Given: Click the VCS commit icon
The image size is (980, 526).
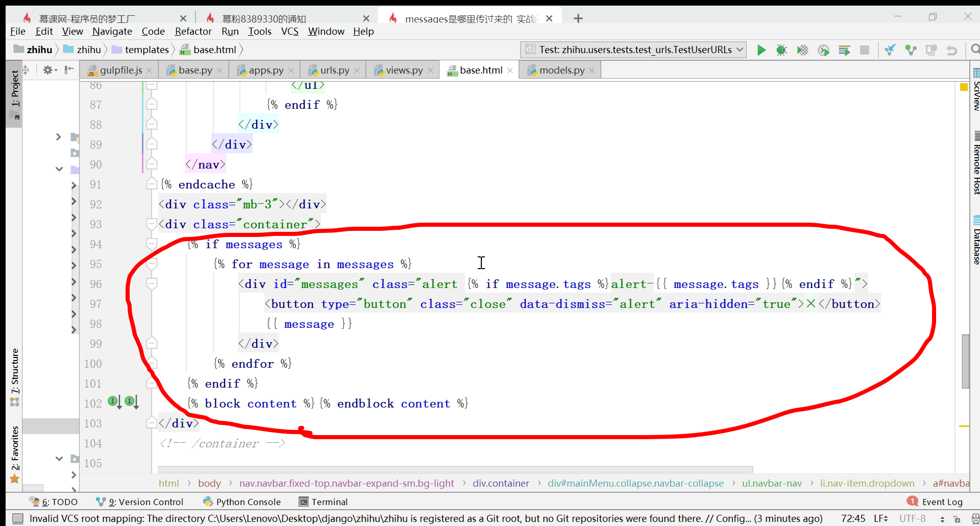Looking at the screenshot, I should [x=911, y=50].
